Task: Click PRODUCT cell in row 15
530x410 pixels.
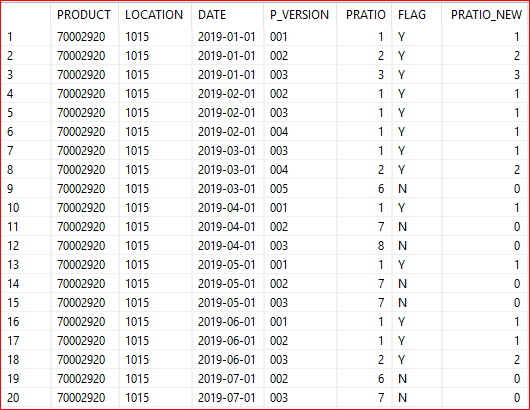Action: click(81, 303)
